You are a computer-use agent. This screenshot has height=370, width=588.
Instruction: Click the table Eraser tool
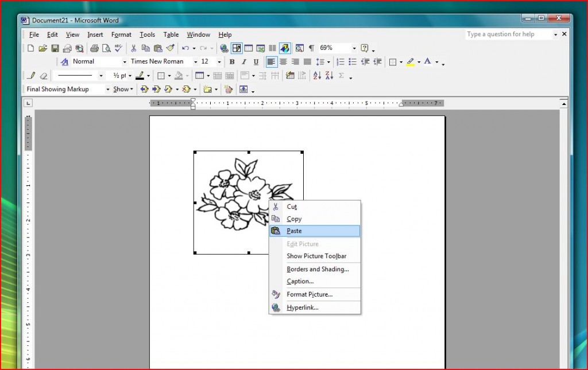[x=43, y=75]
